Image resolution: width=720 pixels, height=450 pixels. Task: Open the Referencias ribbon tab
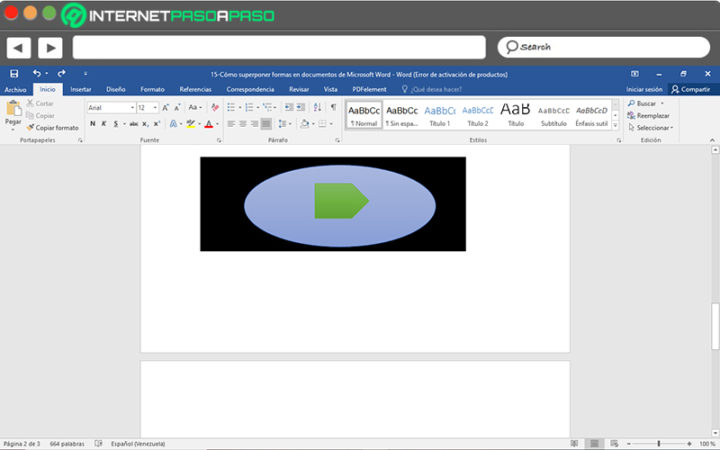point(196,90)
